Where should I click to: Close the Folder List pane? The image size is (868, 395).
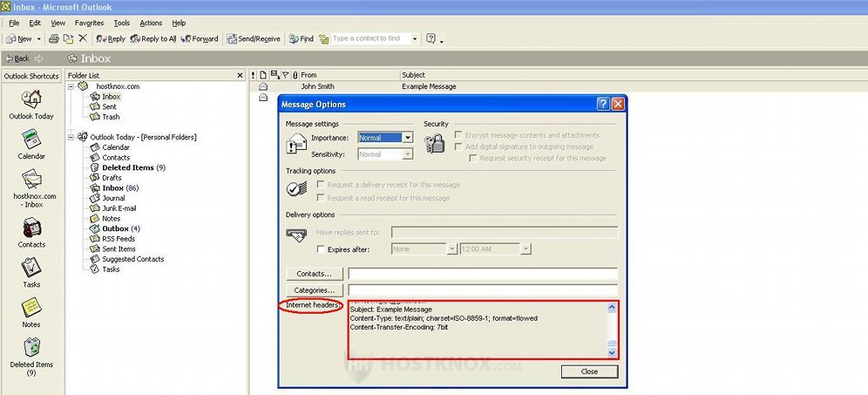(x=240, y=75)
